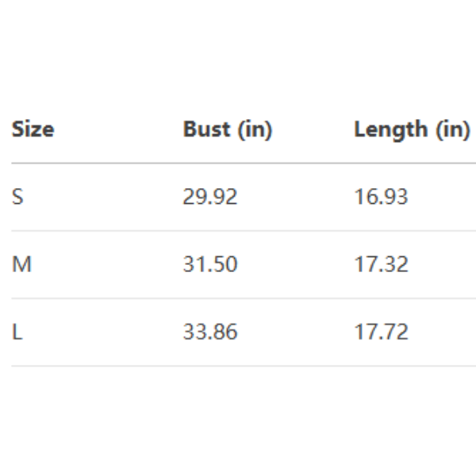Viewport: 476px width, 476px height.
Task: Click the Size column header
Action: 33,129
